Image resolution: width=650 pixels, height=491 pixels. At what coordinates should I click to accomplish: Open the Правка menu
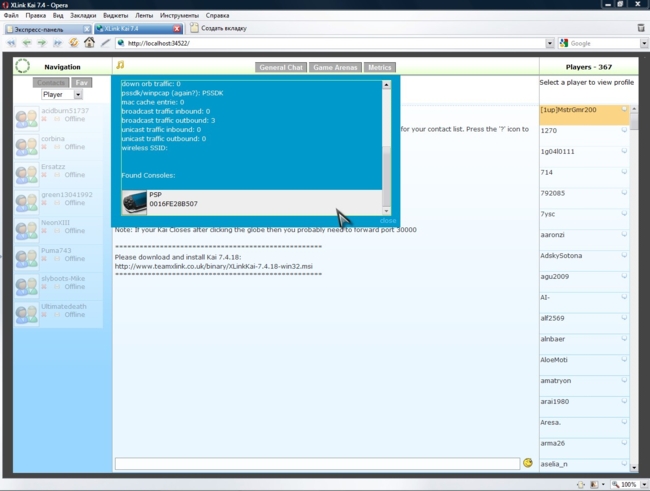(36, 15)
